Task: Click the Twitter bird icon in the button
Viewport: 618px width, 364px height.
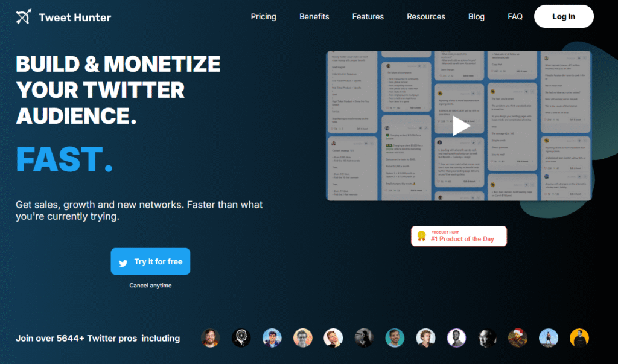Action: (x=123, y=263)
